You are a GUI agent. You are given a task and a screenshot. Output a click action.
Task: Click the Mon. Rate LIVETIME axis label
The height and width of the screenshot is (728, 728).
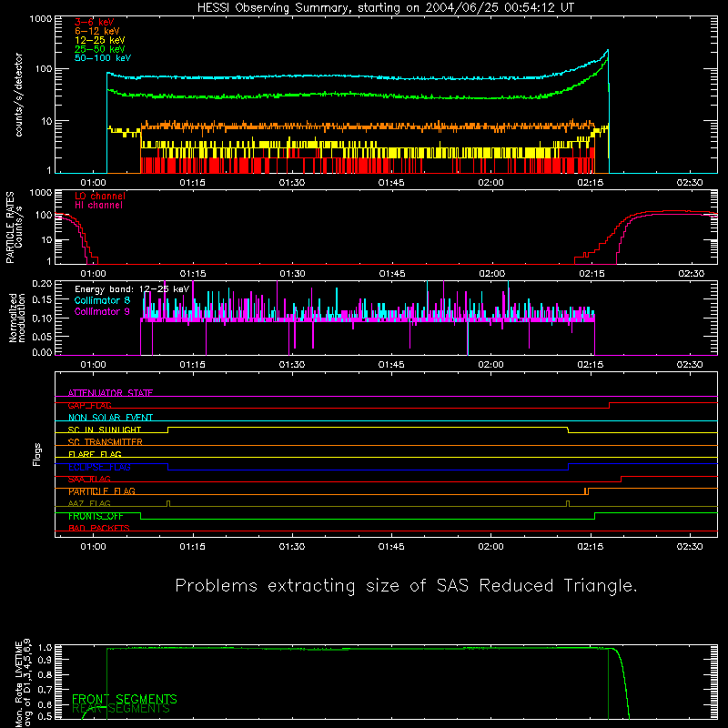click(x=23, y=682)
